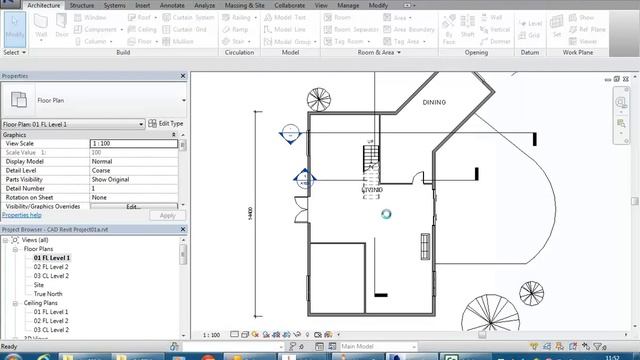Screen dimensions: 640x360
Task: Select the Dormer opening tool
Action: [x=495, y=41]
